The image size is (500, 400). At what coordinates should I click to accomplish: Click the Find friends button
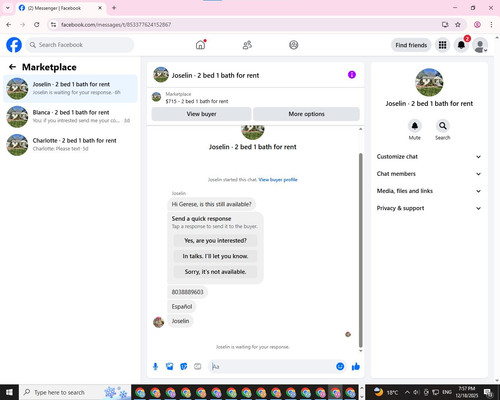tap(411, 45)
